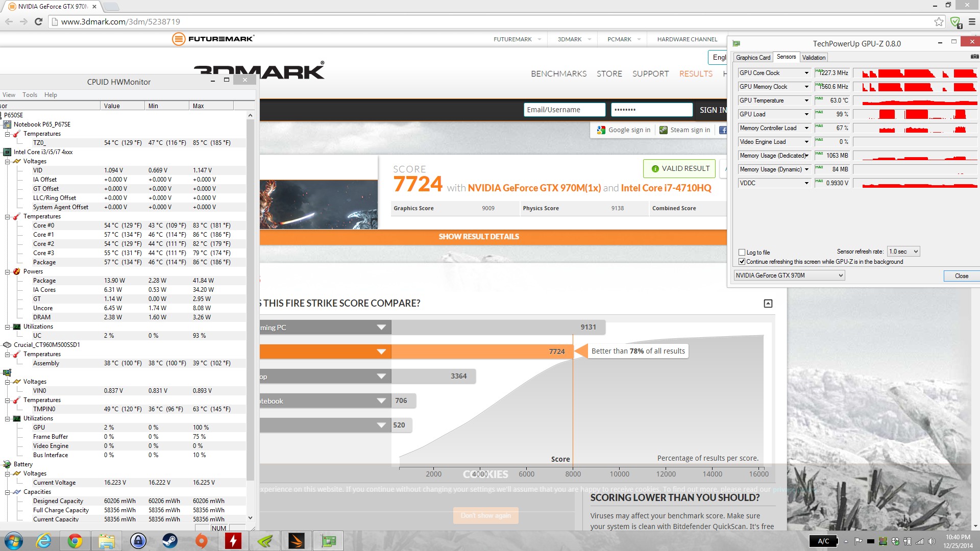This screenshot has width=980, height=551.
Task: Open GPU-Z from the taskbar
Action: click(328, 541)
